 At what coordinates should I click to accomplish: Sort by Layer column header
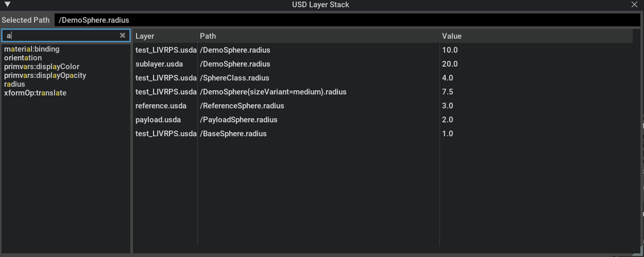145,36
